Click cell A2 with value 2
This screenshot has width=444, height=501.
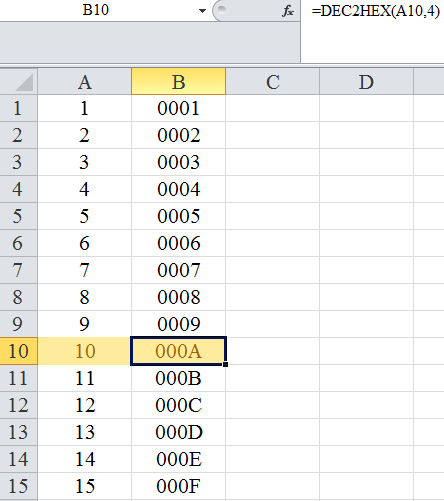(85, 135)
